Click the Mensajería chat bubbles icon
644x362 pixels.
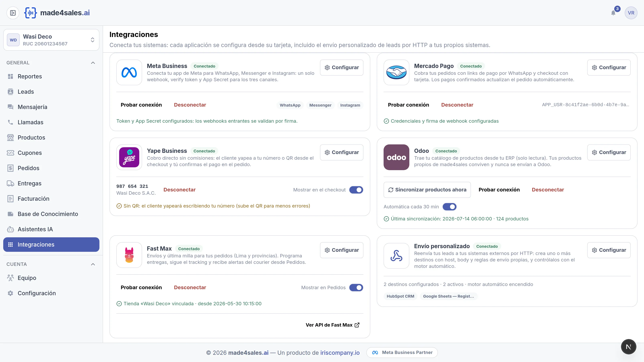(x=10, y=107)
